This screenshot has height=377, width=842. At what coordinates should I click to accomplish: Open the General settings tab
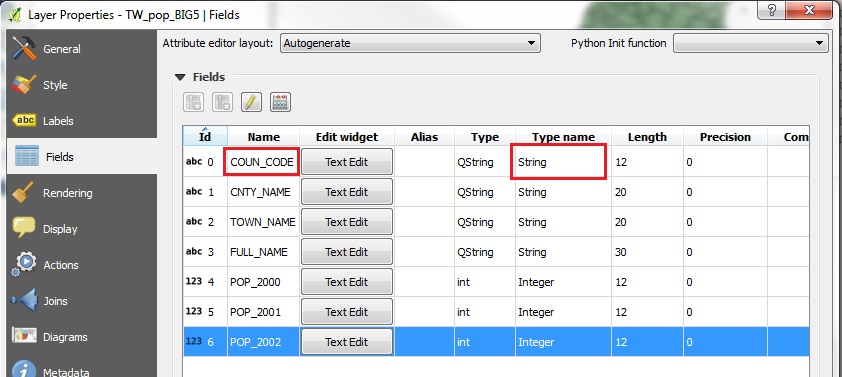[x=82, y=49]
